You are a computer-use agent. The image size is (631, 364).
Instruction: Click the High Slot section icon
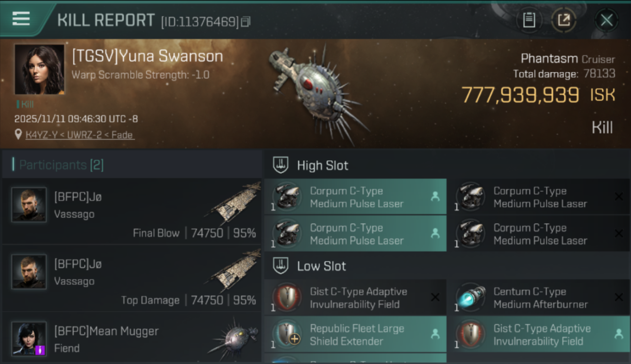(281, 165)
